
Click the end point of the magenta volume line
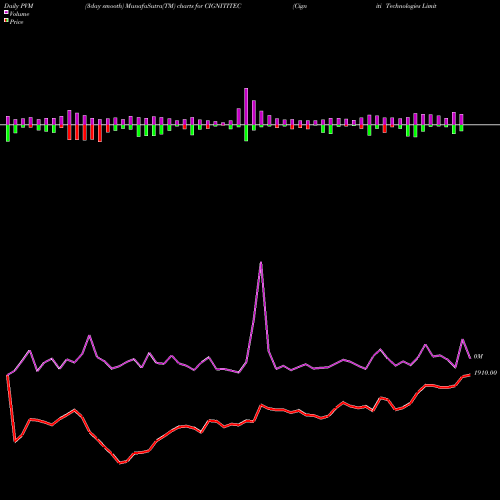click(470, 358)
